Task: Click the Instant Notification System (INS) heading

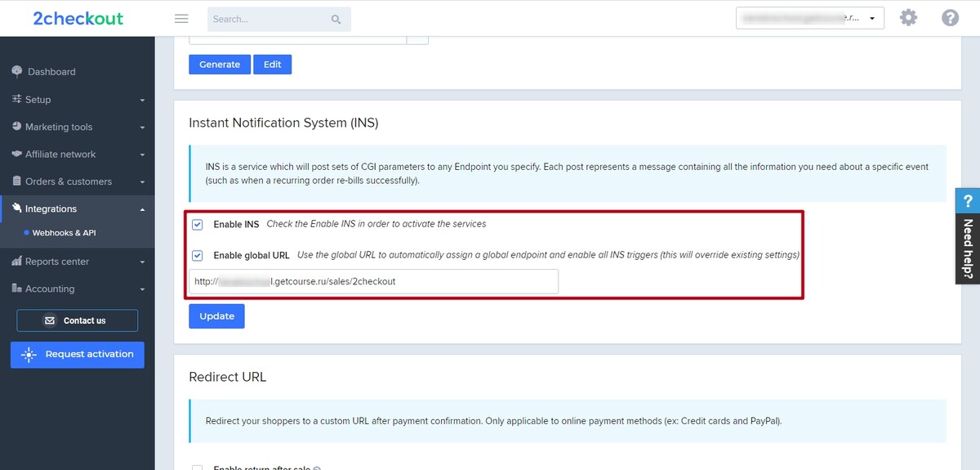Action: tap(283, 123)
